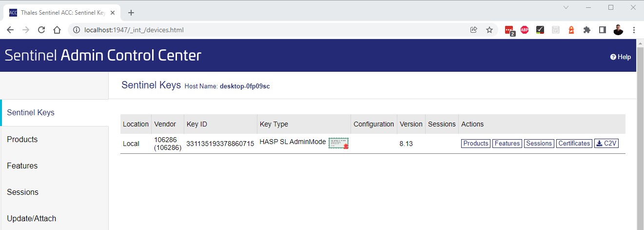This screenshot has height=230, width=644.
Task: Click host name desktop-0fp09sc
Action: [245, 86]
